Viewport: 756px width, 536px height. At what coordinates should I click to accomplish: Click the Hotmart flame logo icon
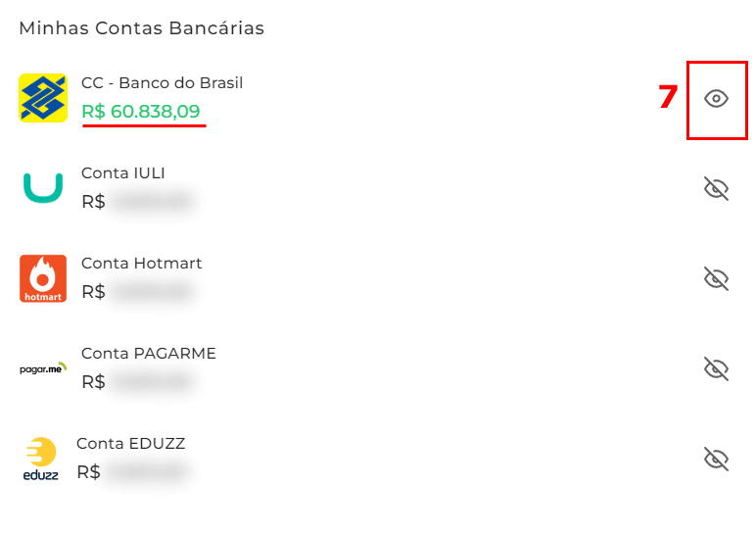click(x=43, y=278)
